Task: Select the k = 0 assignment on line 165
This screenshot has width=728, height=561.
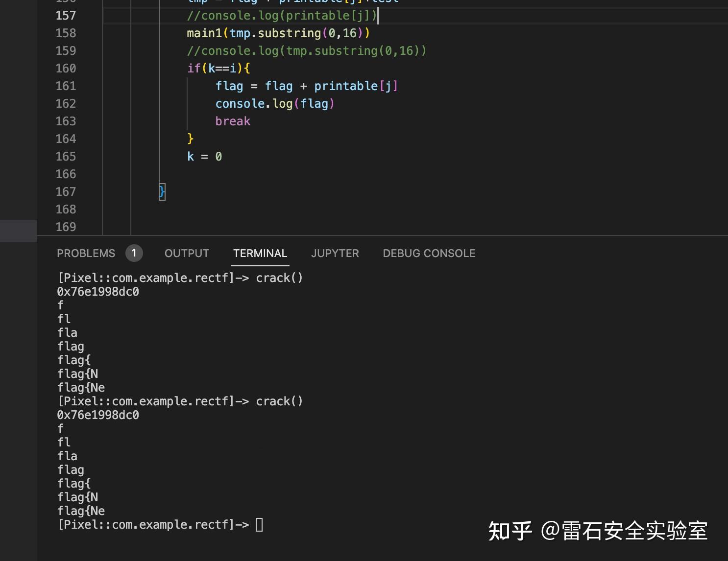Action: 204,156
